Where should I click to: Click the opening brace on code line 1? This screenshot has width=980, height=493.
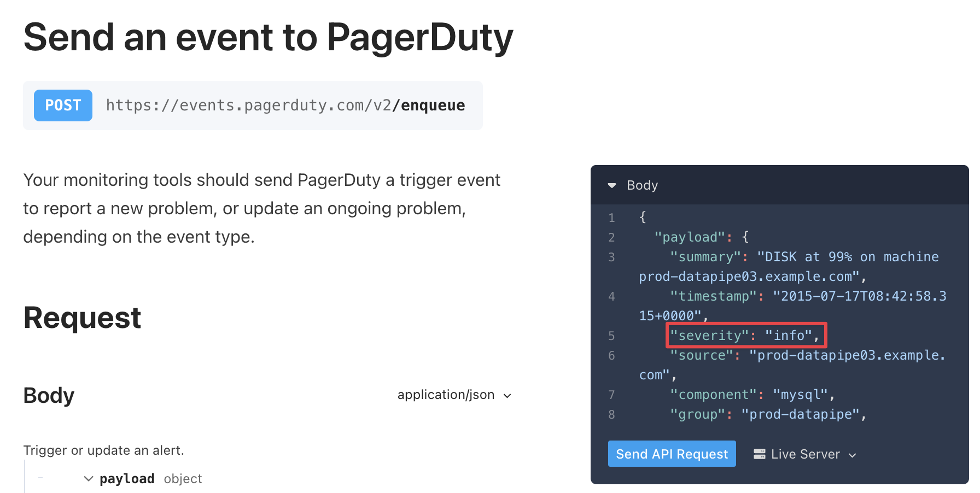click(643, 218)
